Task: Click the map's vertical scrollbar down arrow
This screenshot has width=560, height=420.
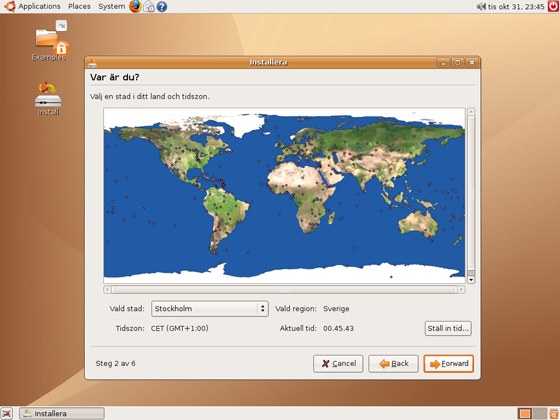Action: click(471, 280)
